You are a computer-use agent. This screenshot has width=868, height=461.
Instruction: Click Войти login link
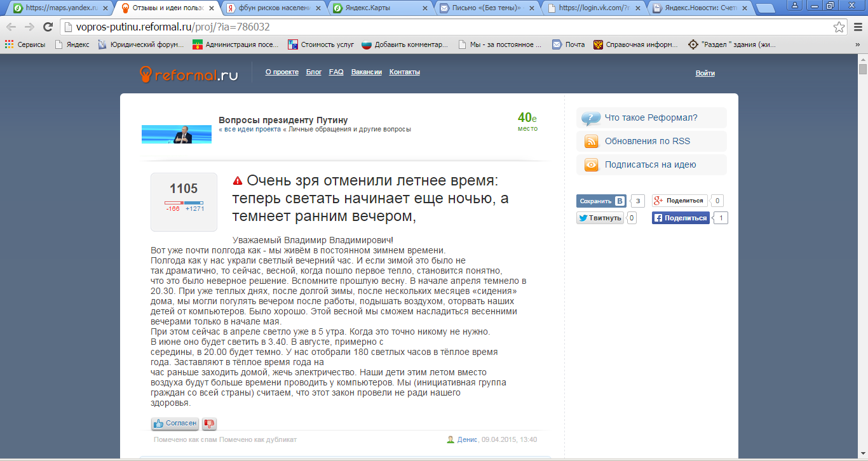pos(705,73)
